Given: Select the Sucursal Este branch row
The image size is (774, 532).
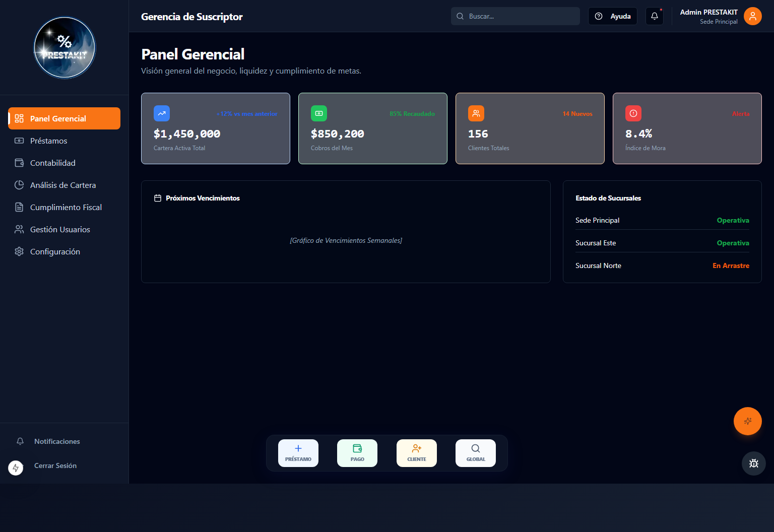Looking at the screenshot, I should pos(662,243).
